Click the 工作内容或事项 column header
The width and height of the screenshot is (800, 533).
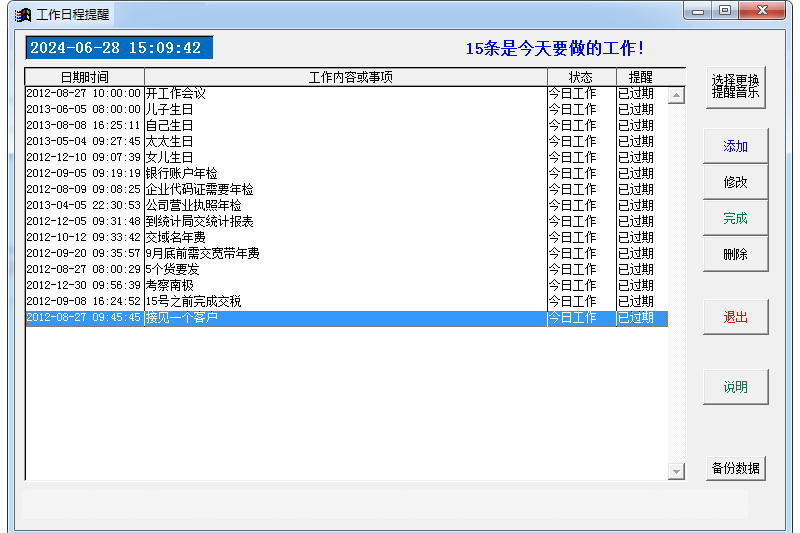pos(346,77)
